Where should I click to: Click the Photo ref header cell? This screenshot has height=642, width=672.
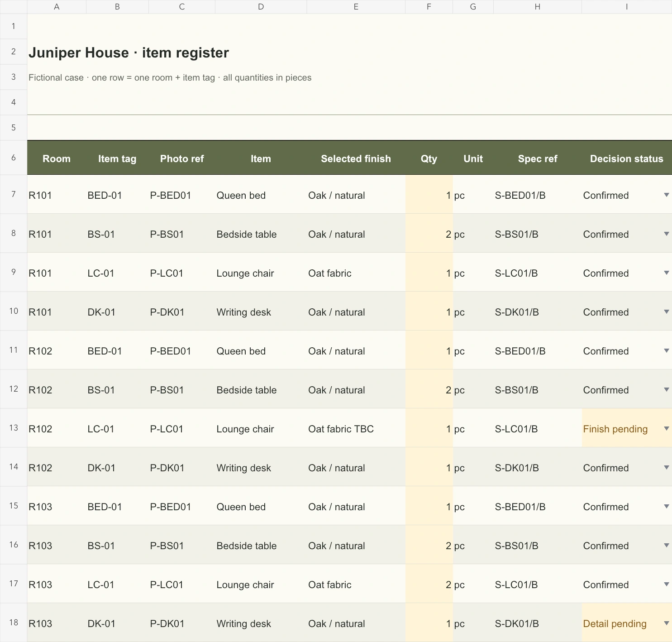click(x=182, y=158)
